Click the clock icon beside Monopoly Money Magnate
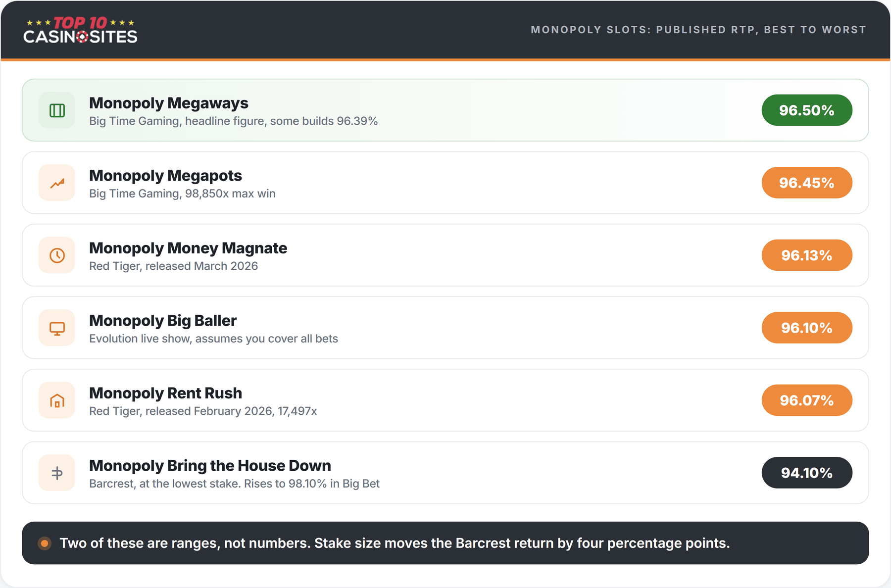This screenshot has width=891, height=588. 57,255
